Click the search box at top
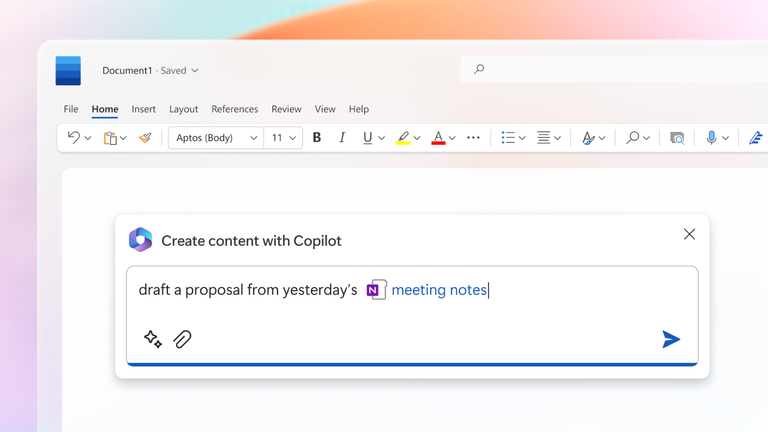This screenshot has width=768, height=432. click(x=614, y=69)
